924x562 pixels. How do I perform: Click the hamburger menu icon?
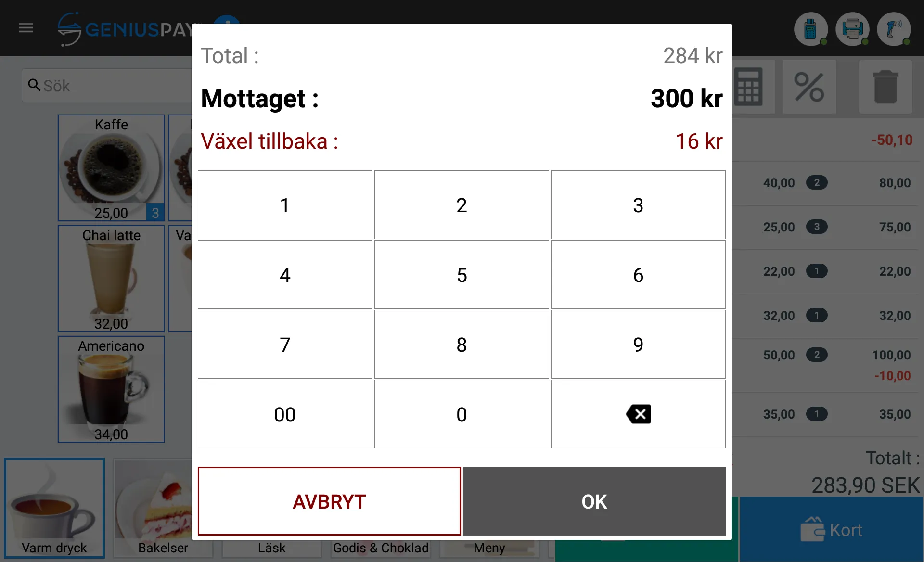pos(26,27)
